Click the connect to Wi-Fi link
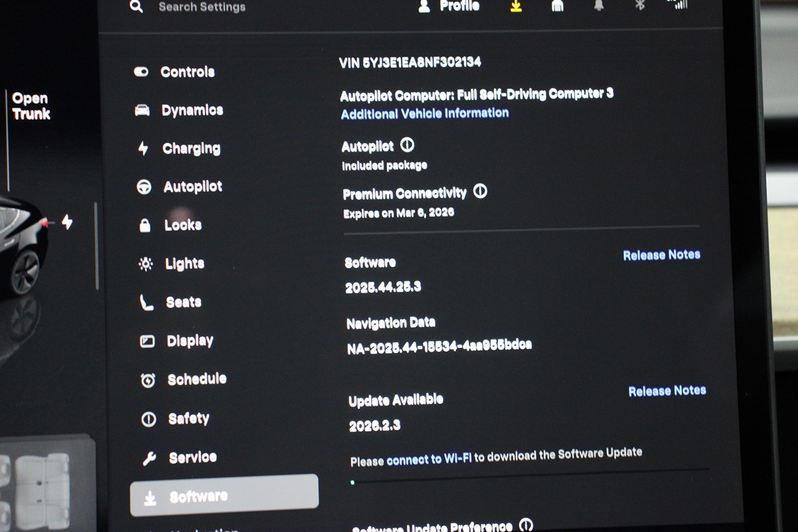This screenshot has width=798, height=532. [x=429, y=459]
